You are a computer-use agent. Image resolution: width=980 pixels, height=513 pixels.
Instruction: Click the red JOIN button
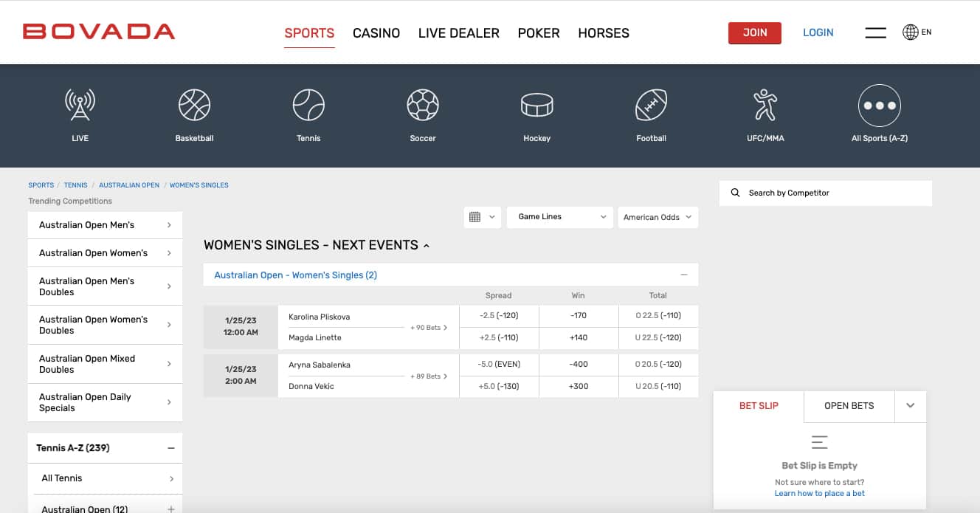pos(755,32)
